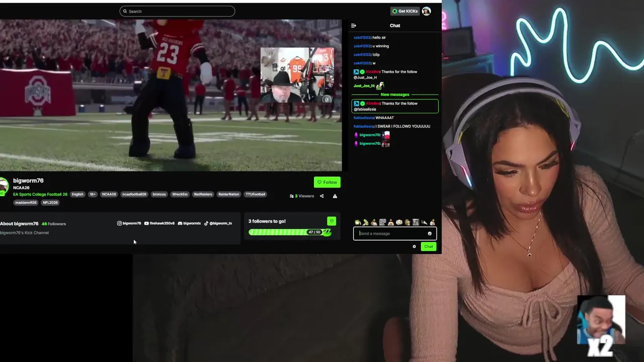Select the RaiderNation tag
Image resolution: width=644 pixels, height=362 pixels.
tap(228, 194)
